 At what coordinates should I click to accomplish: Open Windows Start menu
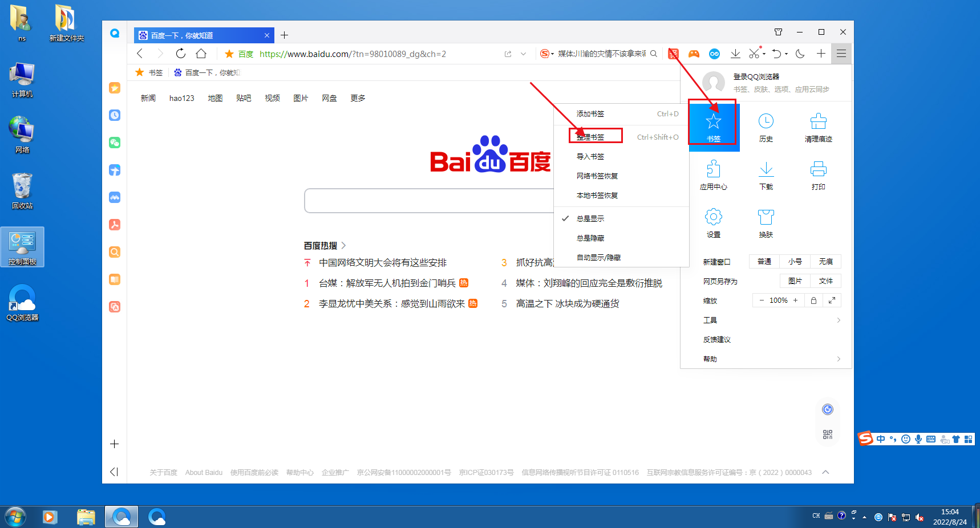tap(15, 517)
